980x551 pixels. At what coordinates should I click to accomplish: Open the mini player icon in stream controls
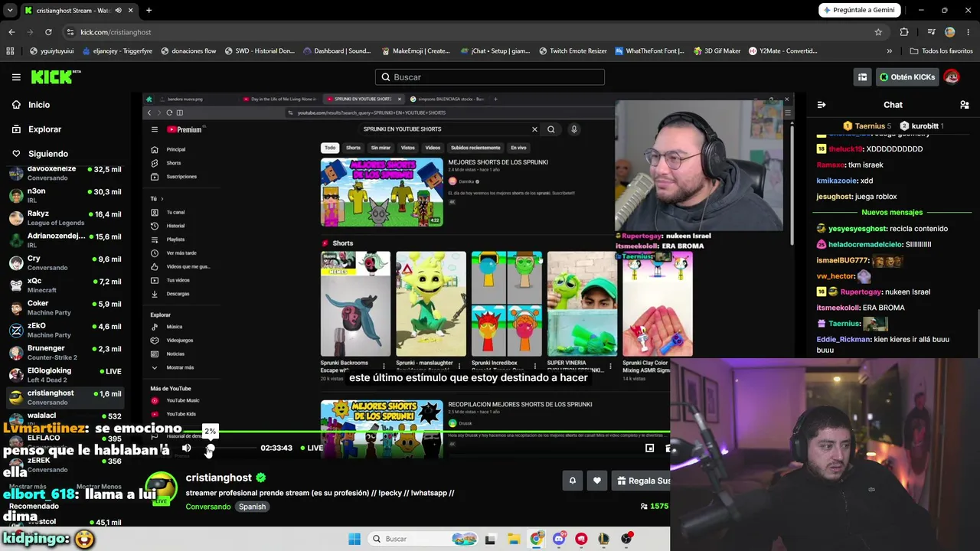point(649,448)
